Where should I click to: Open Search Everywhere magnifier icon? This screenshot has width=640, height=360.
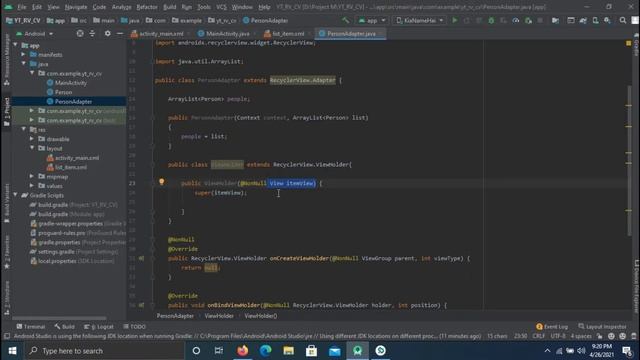point(622,20)
